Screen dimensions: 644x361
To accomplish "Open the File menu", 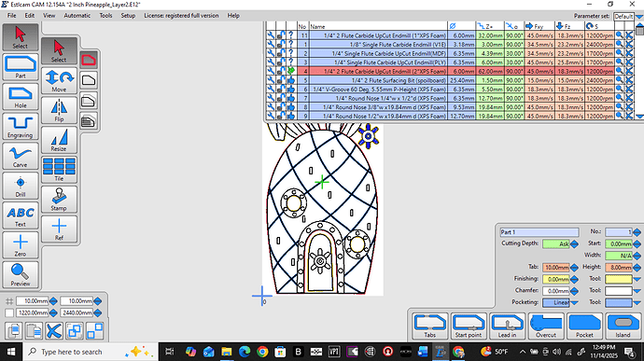I will click(x=11, y=16).
